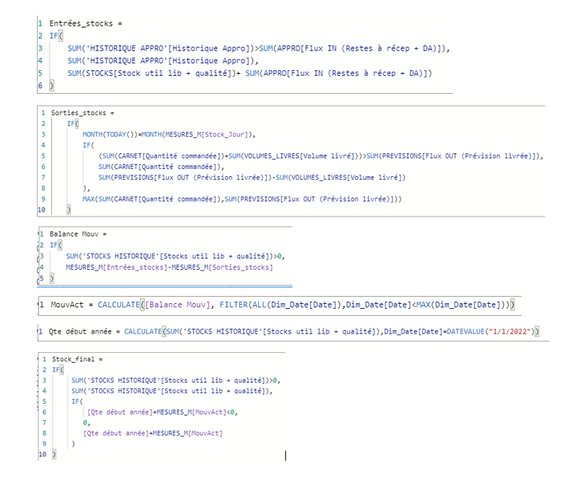
Task: Click the IF keyword in Entrées_stocks formula
Action: 54,36
